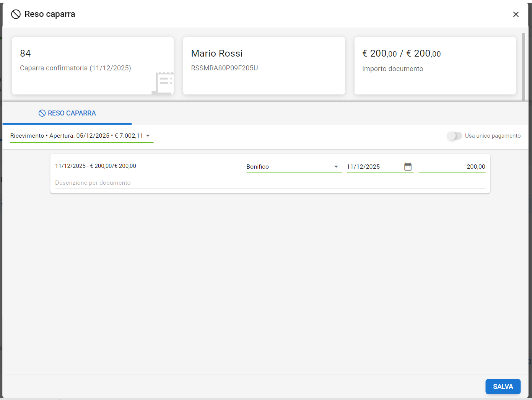Image resolution: width=532 pixels, height=400 pixels.
Task: Click the vertical scrollbar beside the cards
Action: [x=523, y=67]
